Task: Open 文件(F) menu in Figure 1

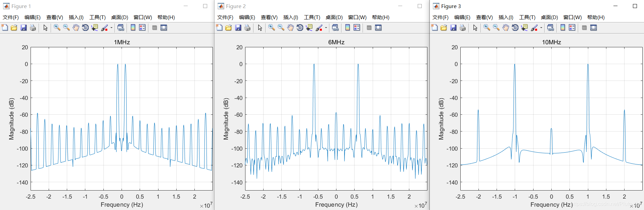Action: tap(11, 17)
